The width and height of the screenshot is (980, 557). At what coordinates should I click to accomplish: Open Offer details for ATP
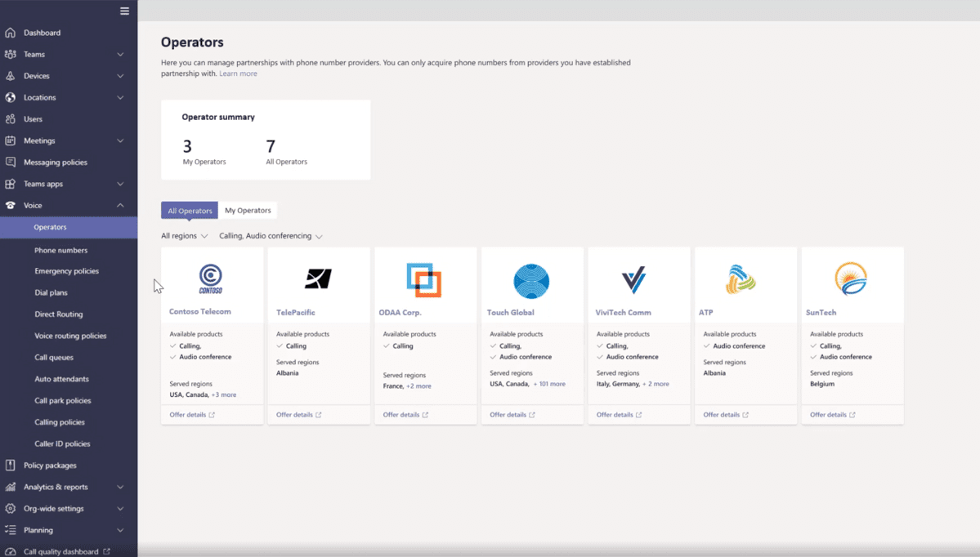tap(727, 415)
